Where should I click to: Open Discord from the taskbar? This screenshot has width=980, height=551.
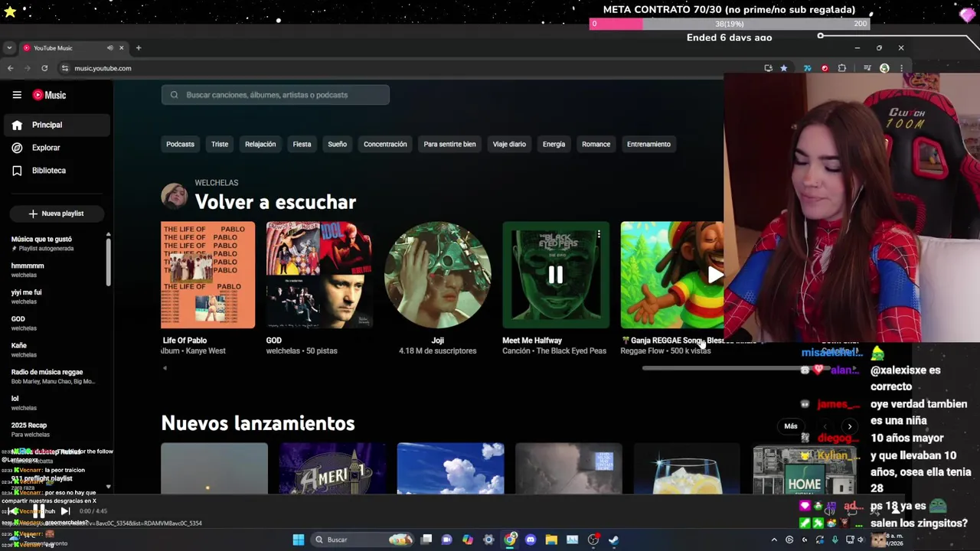531,540
